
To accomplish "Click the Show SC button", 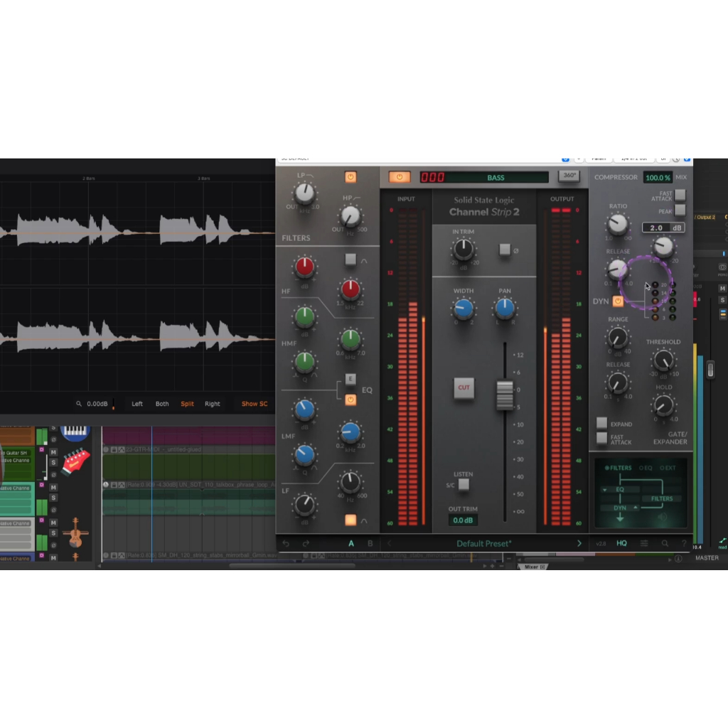I will coord(255,404).
